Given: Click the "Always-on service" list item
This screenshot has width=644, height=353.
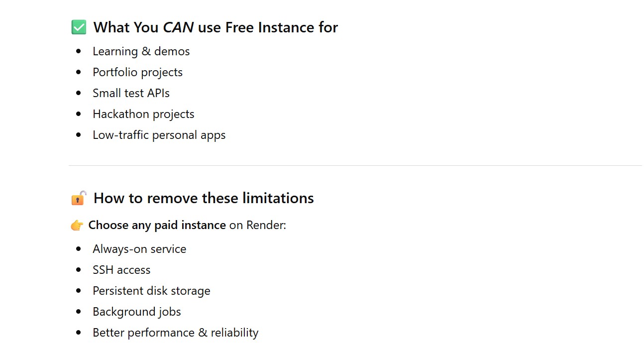Looking at the screenshot, I should click(139, 249).
